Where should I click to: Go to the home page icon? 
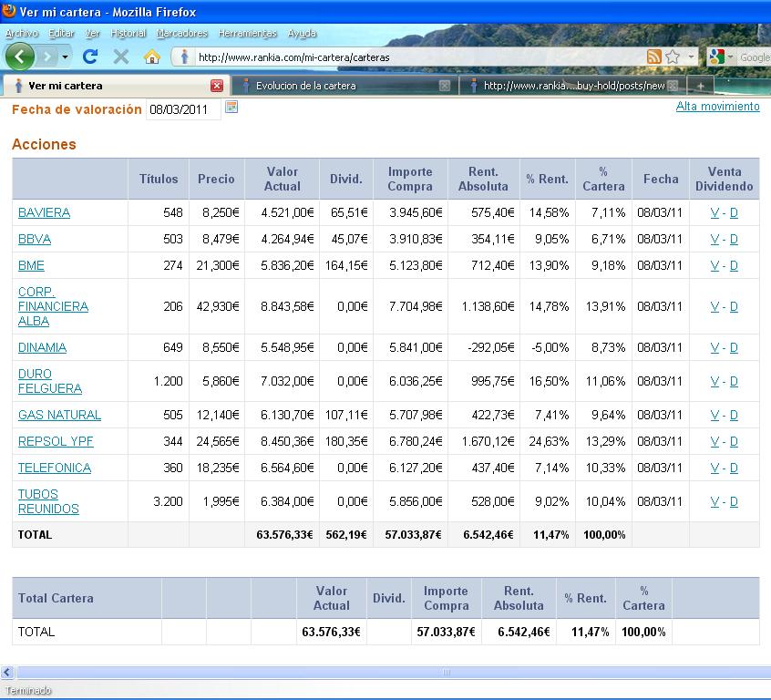[152, 57]
